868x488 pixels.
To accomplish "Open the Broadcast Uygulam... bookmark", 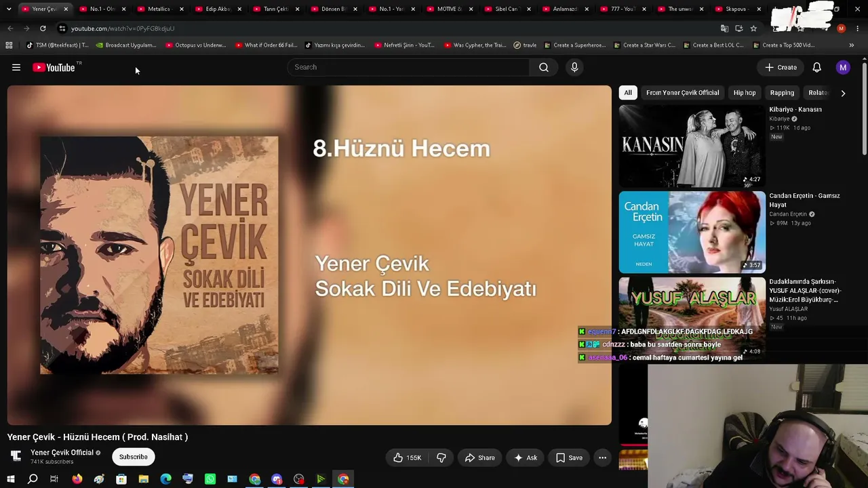I will click(x=126, y=45).
